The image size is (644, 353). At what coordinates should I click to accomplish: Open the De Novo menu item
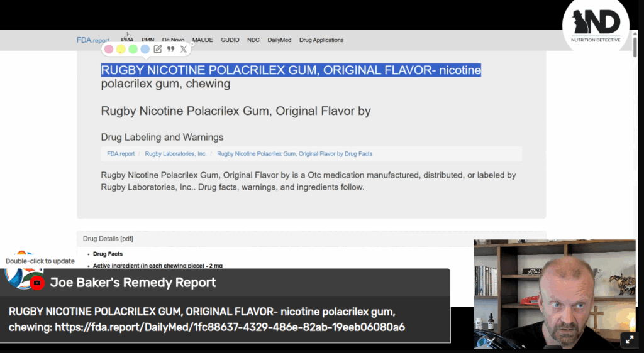click(x=174, y=40)
